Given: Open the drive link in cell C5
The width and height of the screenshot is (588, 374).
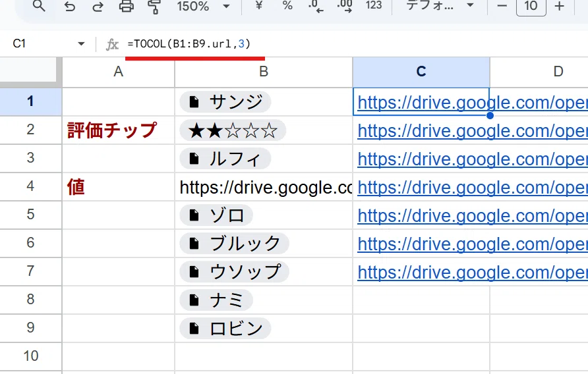Looking at the screenshot, I should (x=473, y=215).
